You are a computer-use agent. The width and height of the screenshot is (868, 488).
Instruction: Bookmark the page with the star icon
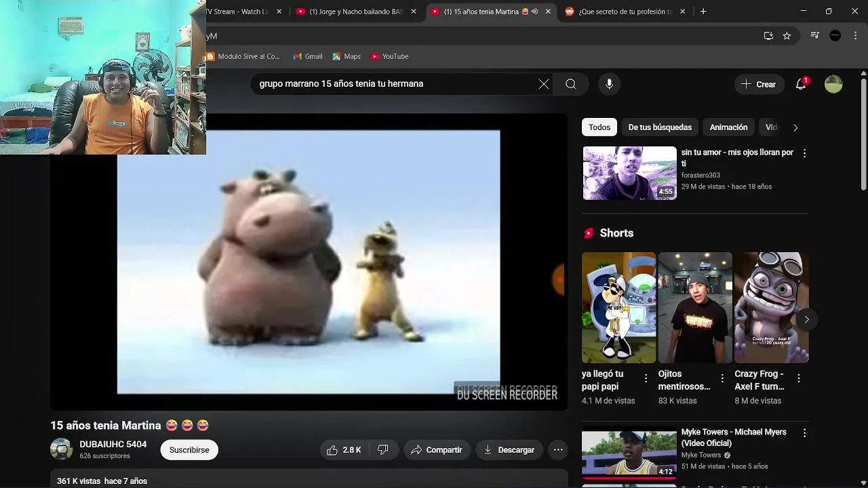point(787,36)
